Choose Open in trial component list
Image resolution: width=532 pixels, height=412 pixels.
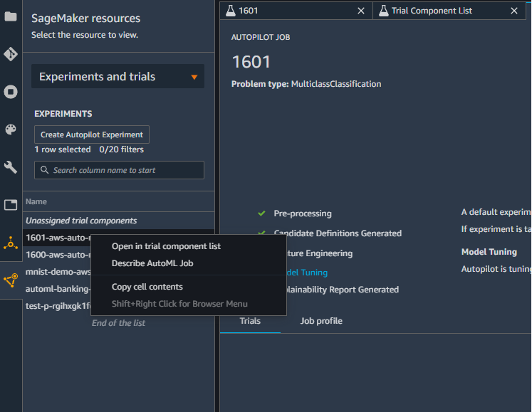(x=166, y=246)
